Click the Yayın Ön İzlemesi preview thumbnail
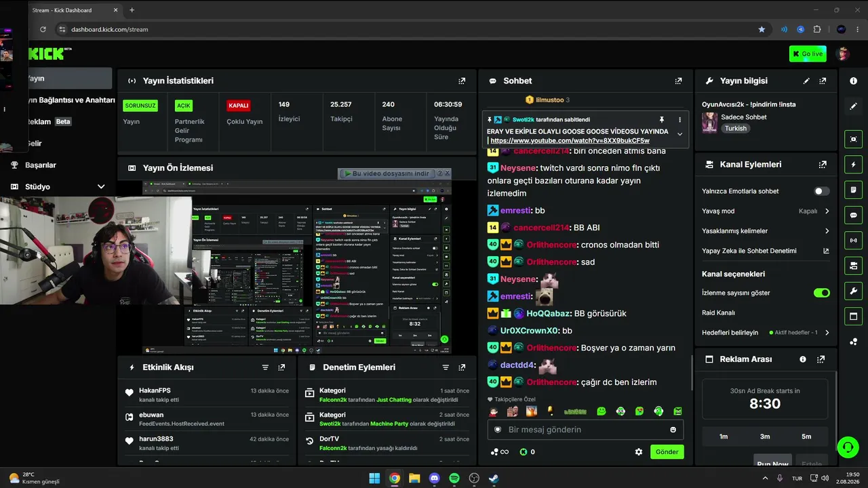The image size is (868, 488). click(297, 267)
